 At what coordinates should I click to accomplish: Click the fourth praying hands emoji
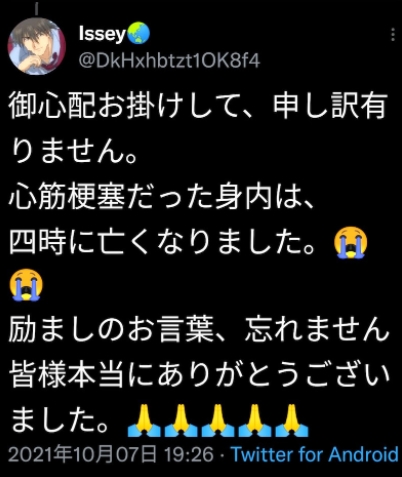(255, 420)
